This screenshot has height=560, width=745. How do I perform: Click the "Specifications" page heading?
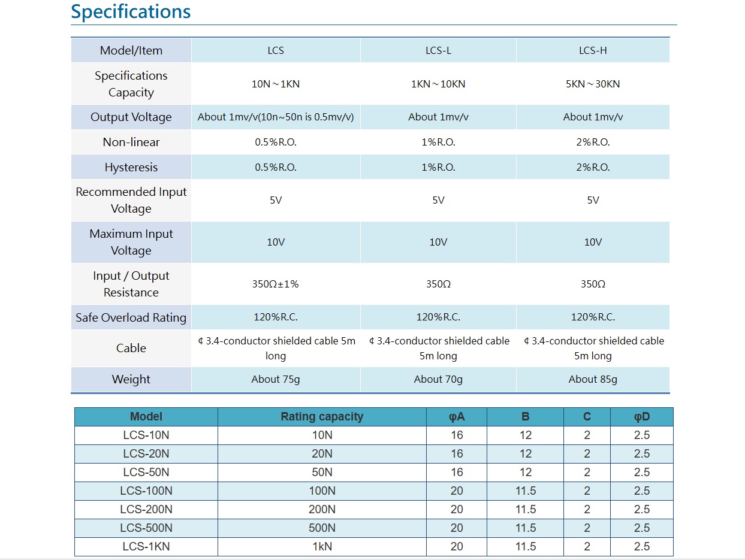coord(131,11)
